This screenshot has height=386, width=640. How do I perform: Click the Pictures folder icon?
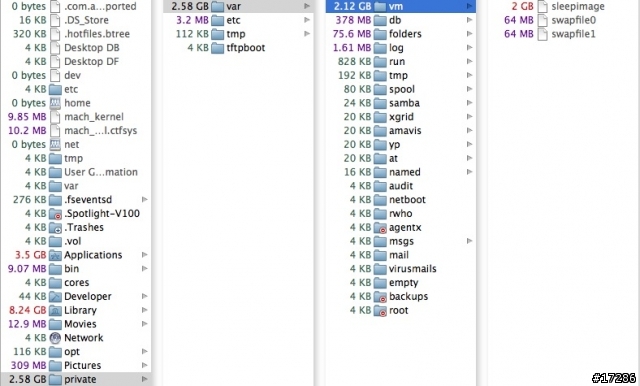[x=55, y=365]
